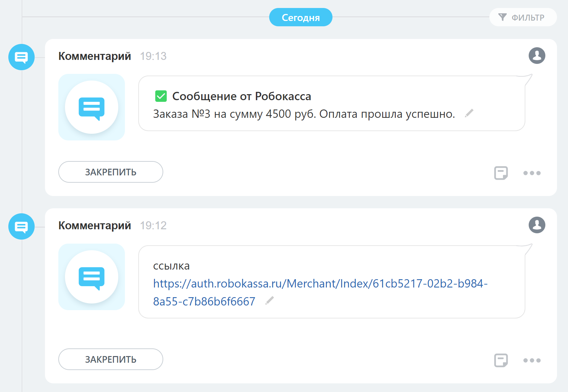Click note icon on 19:13 comment
Viewport: 568px width, 392px height.
click(x=501, y=173)
